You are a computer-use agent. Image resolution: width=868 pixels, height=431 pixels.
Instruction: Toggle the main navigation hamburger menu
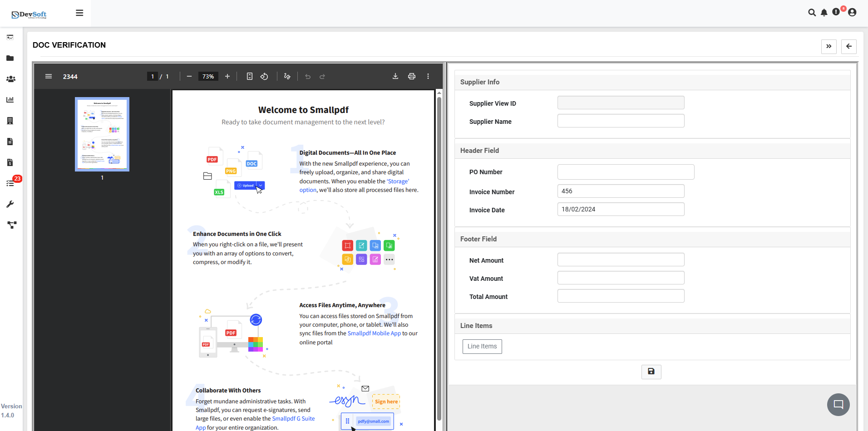coord(79,13)
